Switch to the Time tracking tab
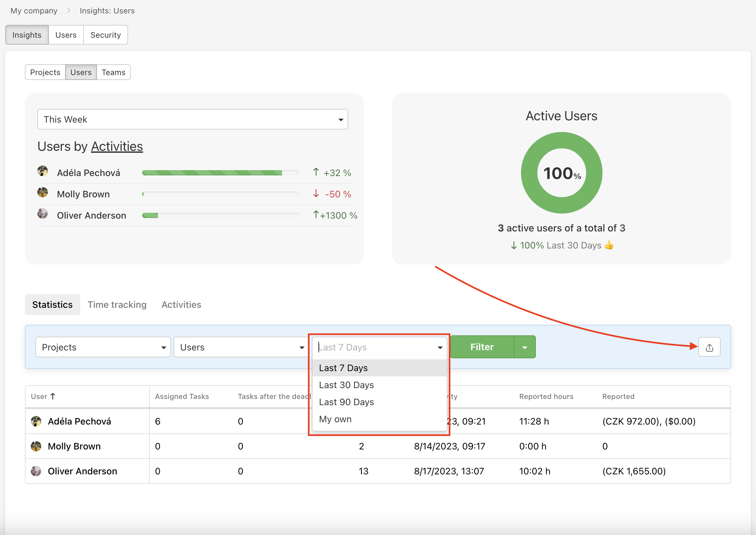Screen dimensions: 756x535 click(x=117, y=305)
